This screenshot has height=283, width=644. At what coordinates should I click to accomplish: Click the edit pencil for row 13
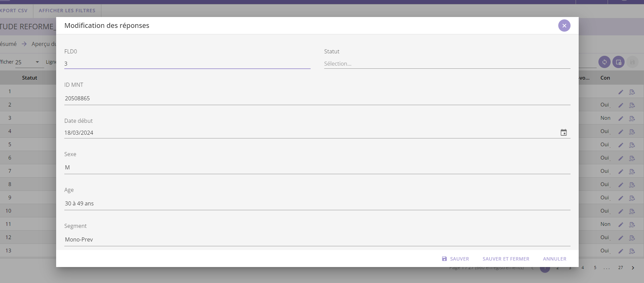[621, 251]
